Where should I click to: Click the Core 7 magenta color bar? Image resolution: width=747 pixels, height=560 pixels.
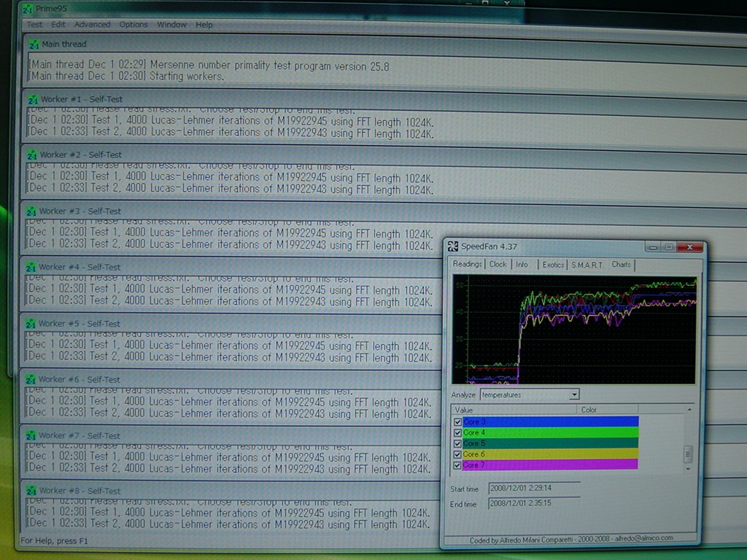551,465
